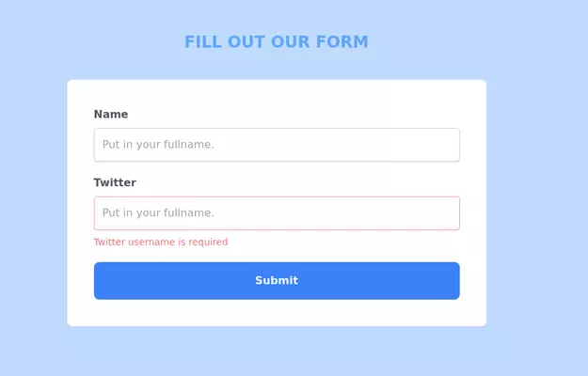Screen dimensions: 588x376
Task: Focus the red-bordered Twitter input field
Action: click(277, 212)
